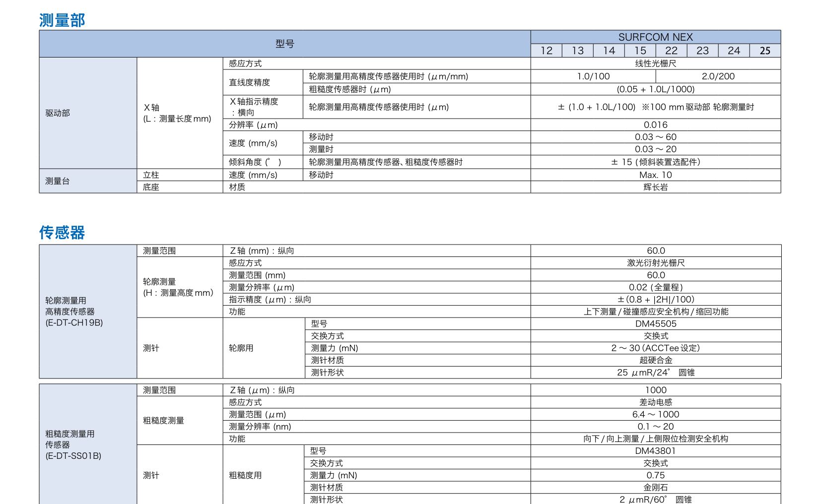Select the (0.05 + 1.0L/1000) value
820x504 pixels.
click(x=656, y=89)
